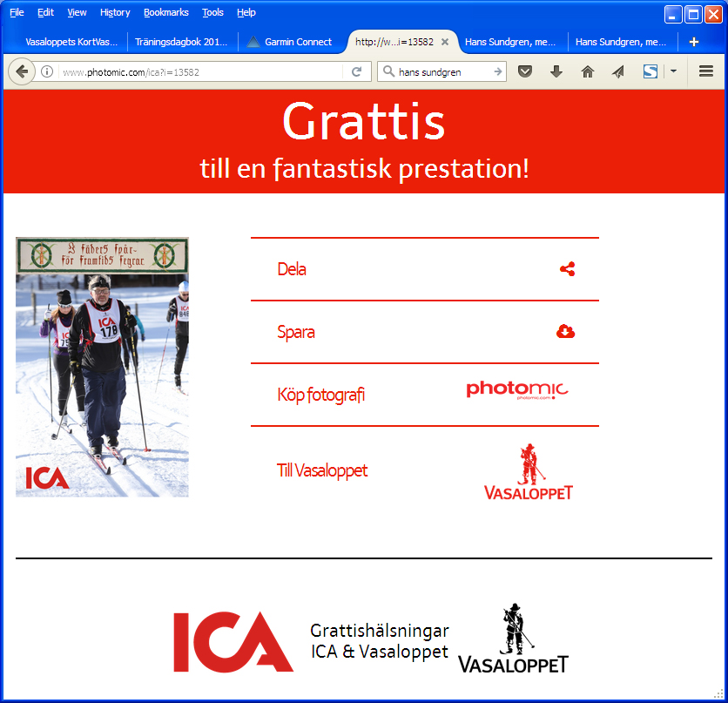Reload the current page
728x703 pixels.
point(356,71)
